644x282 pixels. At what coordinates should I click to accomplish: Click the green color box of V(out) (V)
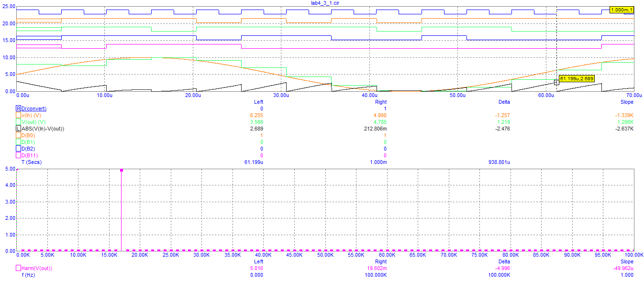click(19, 122)
